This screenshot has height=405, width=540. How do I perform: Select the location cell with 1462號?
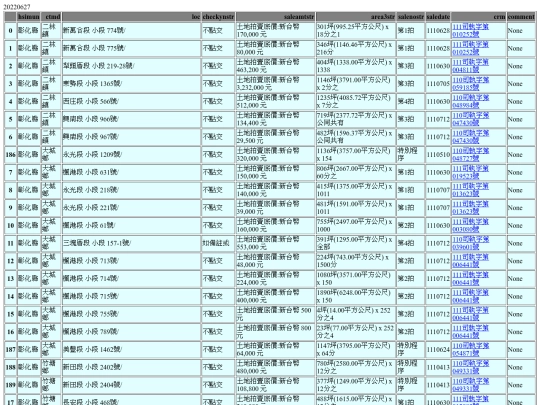(x=132, y=350)
